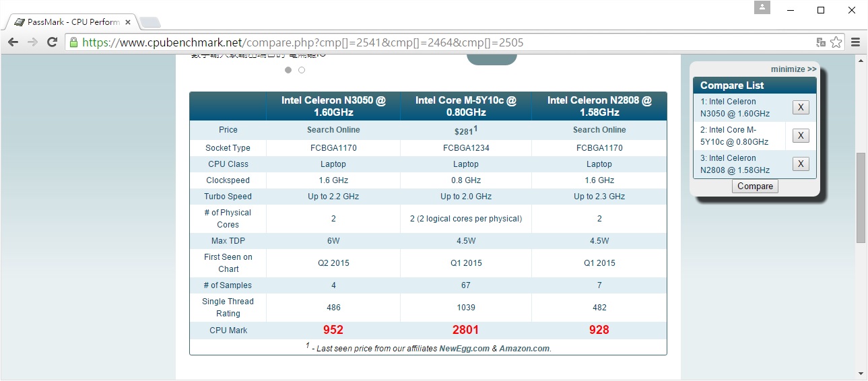Select the second carousel dot
868x381 pixels.
click(x=302, y=70)
